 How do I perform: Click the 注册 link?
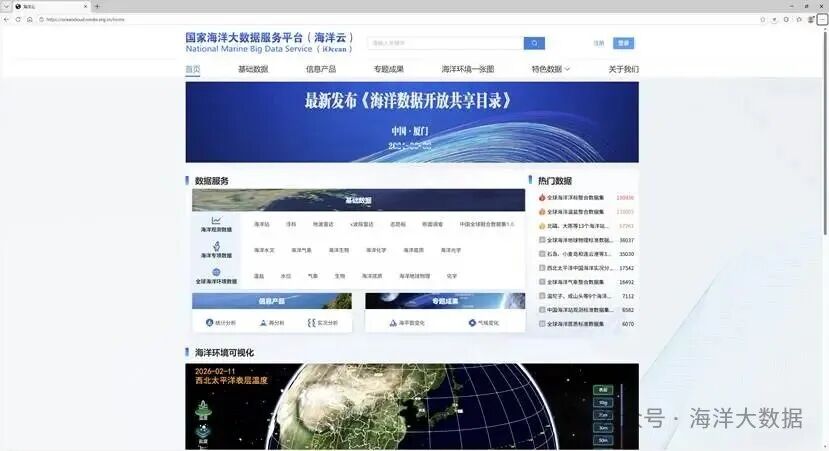(x=599, y=43)
